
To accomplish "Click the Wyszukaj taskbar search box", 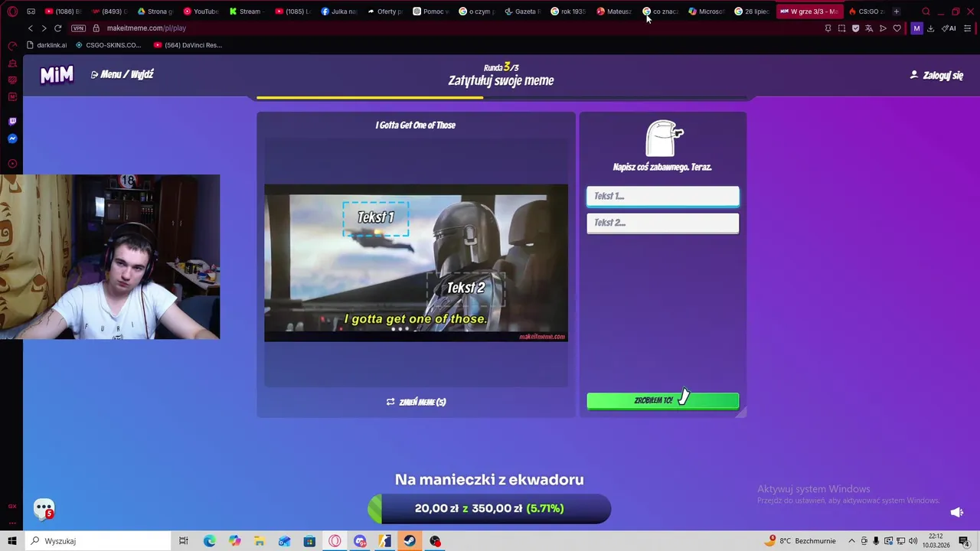I will tap(97, 541).
